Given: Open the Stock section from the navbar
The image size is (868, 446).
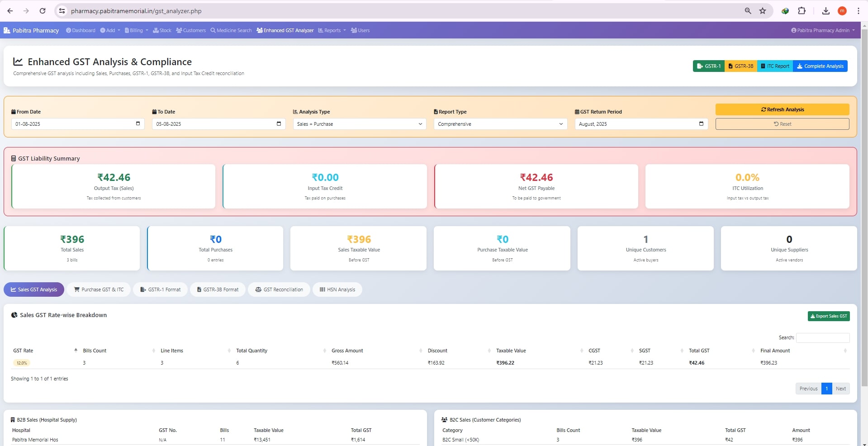Looking at the screenshot, I should pos(162,30).
